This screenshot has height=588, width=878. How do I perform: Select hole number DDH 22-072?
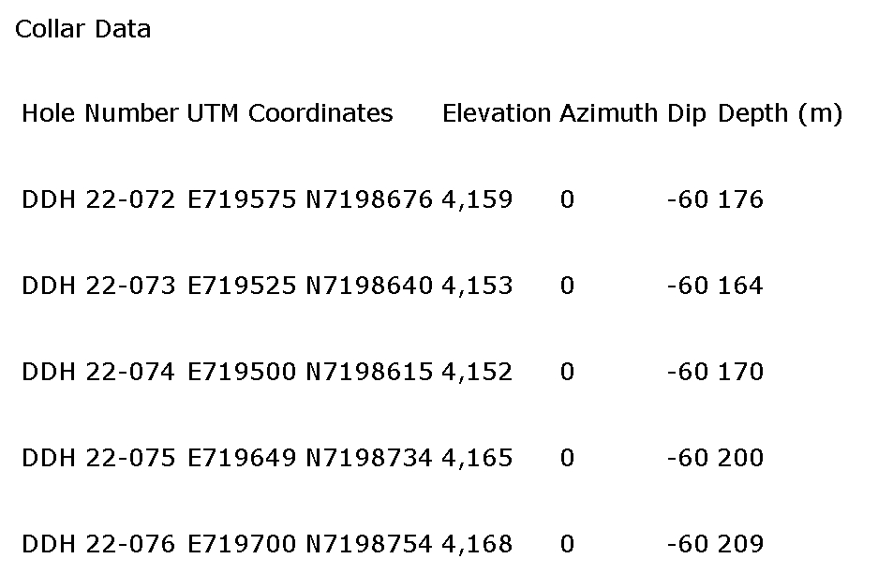coord(97,199)
